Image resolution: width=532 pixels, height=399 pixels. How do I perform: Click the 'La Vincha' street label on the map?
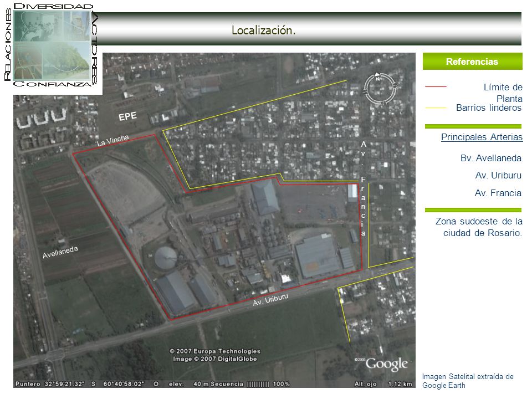[x=113, y=140]
